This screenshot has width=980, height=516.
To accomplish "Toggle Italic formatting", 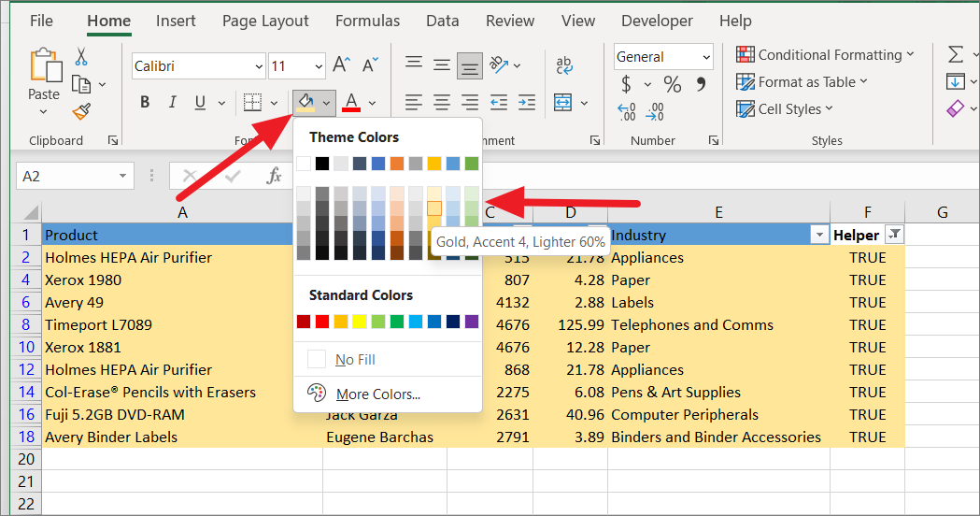I will click(x=173, y=102).
